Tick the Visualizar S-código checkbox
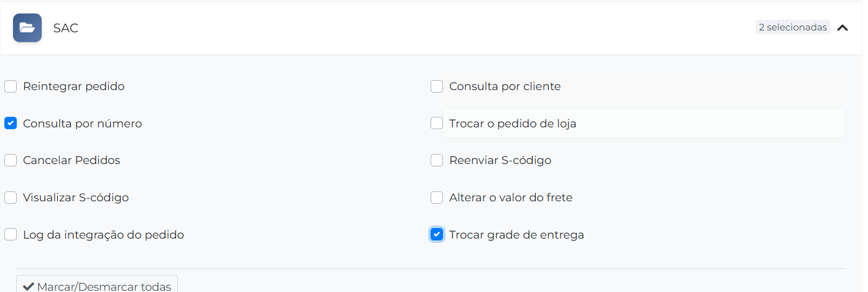Image resolution: width=868 pixels, height=292 pixels. 11,198
